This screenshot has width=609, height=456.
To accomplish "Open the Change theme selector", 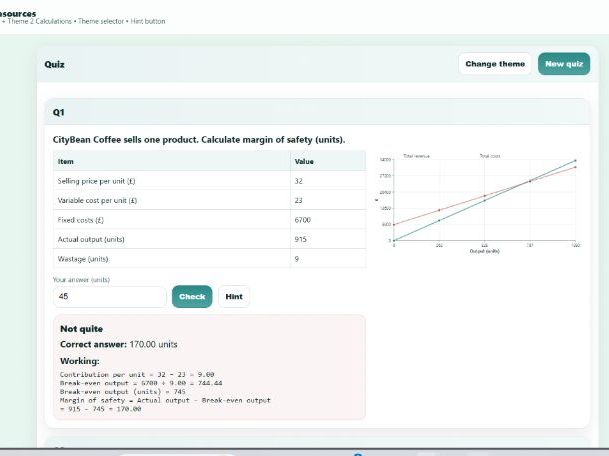I will tap(495, 64).
